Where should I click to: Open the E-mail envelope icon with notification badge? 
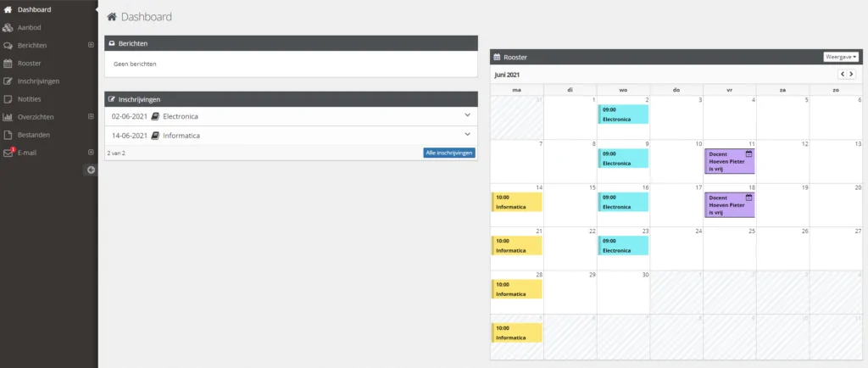tap(8, 153)
